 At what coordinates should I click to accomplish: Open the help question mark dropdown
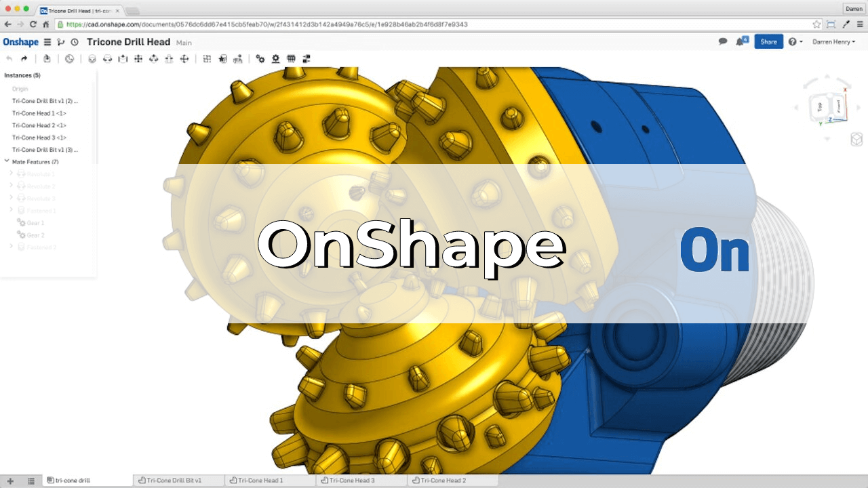pyautogui.click(x=795, y=42)
